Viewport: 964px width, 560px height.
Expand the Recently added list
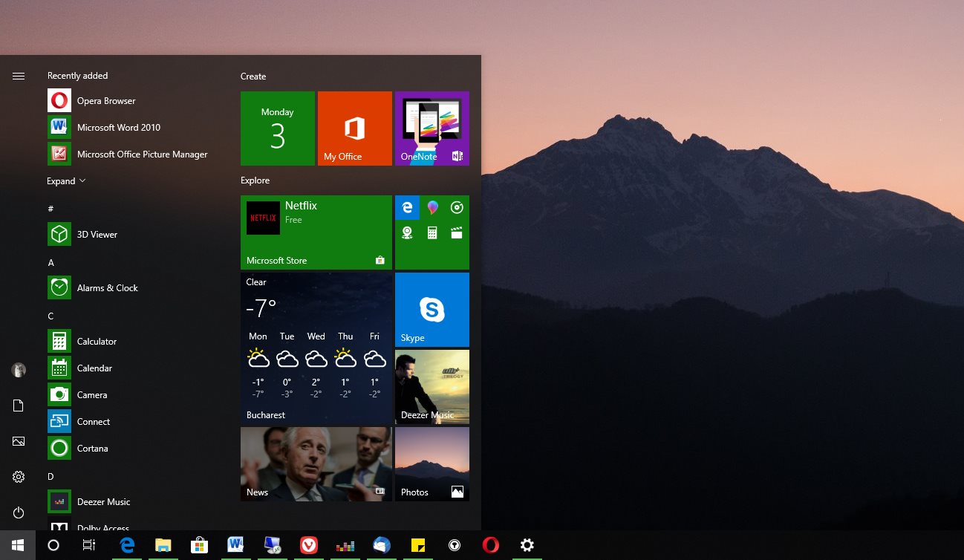tap(66, 181)
